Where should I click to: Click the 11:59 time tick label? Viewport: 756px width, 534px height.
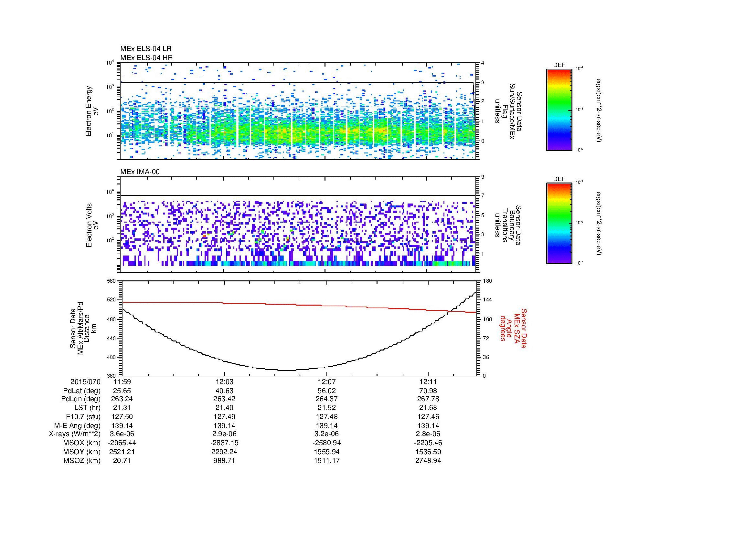click(122, 382)
